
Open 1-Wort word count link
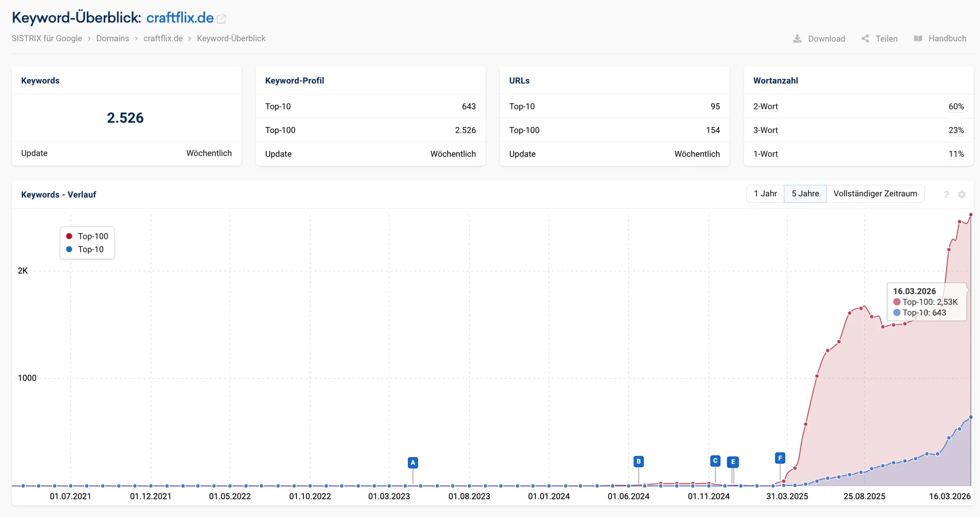(x=765, y=154)
